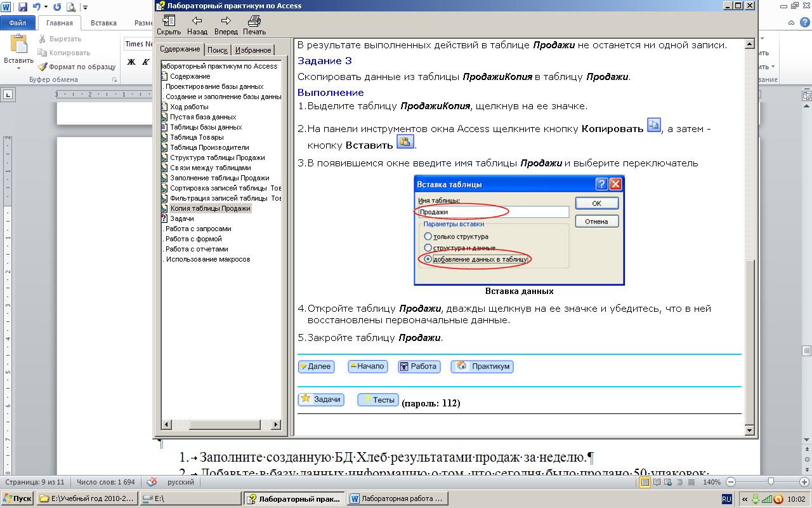Open the undo history dropdown arrow

(x=46, y=8)
